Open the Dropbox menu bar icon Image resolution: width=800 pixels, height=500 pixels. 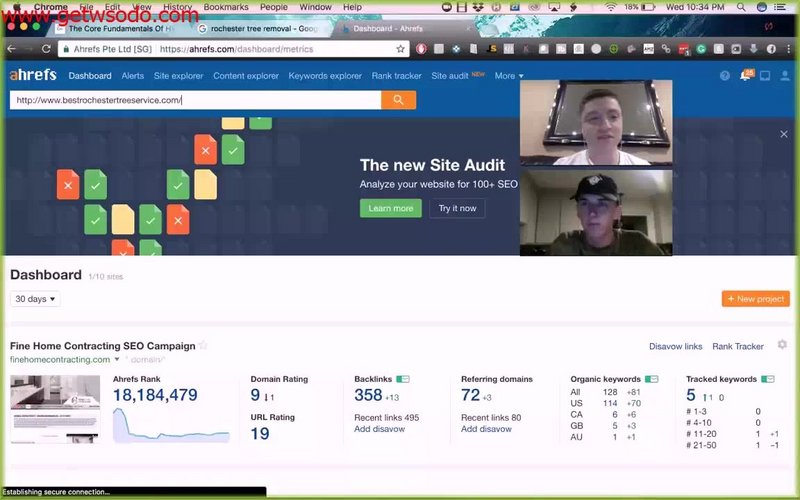click(x=478, y=7)
